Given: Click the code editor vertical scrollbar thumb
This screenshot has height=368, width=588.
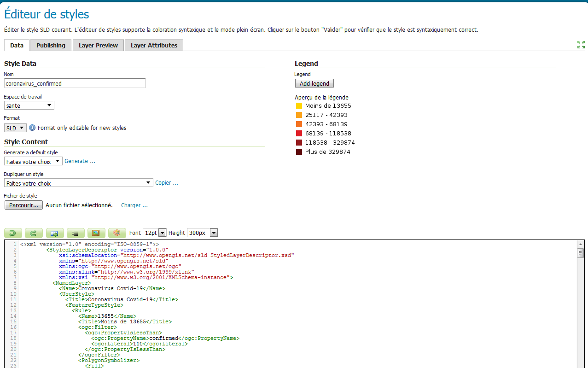Looking at the screenshot, I should click(x=581, y=252).
